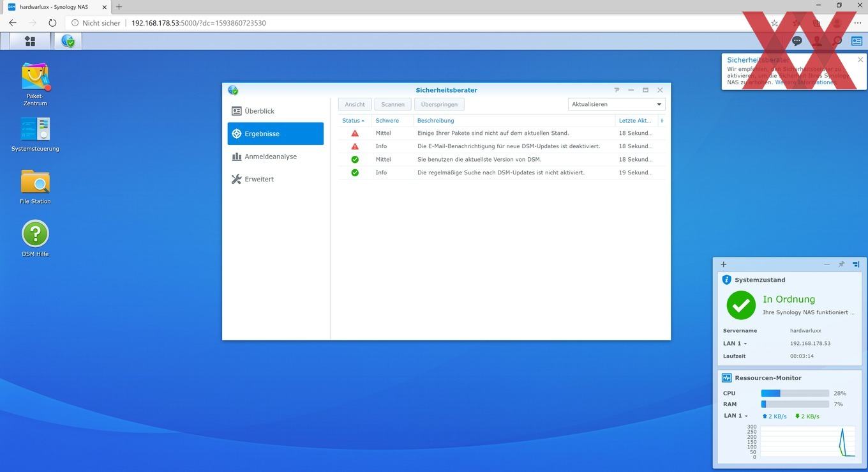Select the Ergebnisse section
The width and height of the screenshot is (868, 472).
click(x=275, y=133)
